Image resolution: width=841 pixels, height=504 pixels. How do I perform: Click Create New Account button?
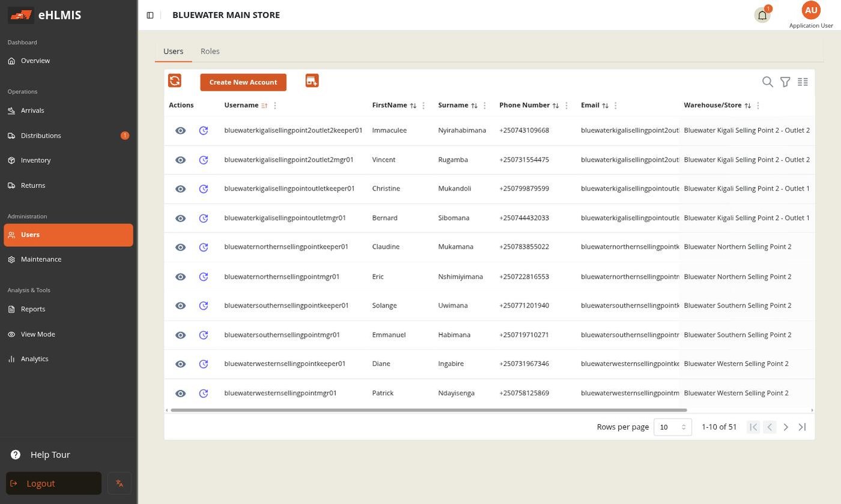coord(243,82)
